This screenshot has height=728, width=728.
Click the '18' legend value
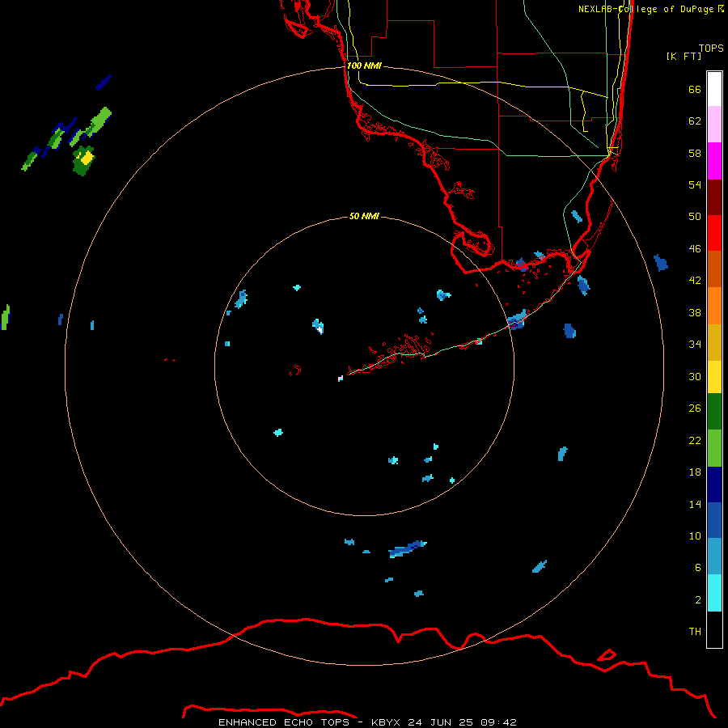(x=695, y=472)
